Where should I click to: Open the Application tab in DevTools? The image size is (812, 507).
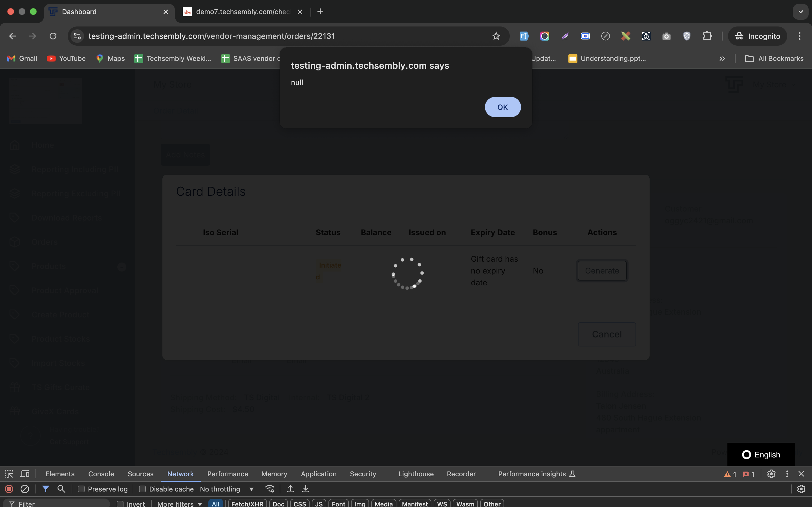coord(318,474)
